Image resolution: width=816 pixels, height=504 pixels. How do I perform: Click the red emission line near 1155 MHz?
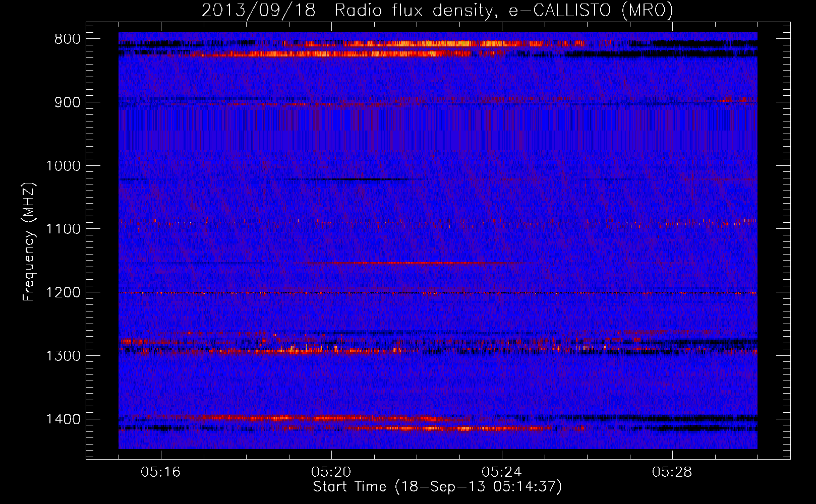(x=419, y=263)
